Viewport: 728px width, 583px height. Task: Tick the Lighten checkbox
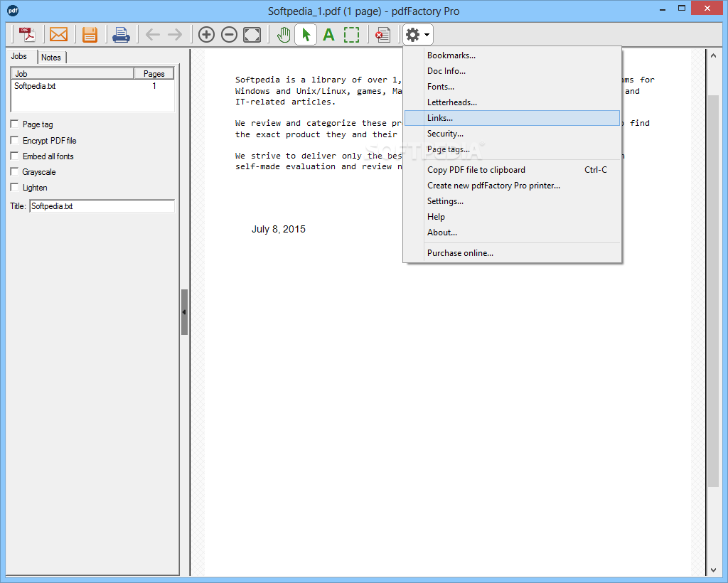click(14, 187)
